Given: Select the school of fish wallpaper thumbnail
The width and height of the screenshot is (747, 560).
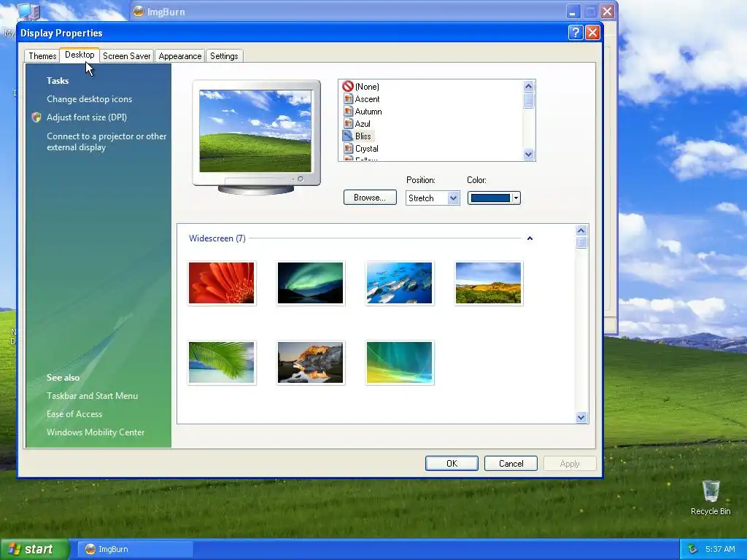Looking at the screenshot, I should pos(399,283).
